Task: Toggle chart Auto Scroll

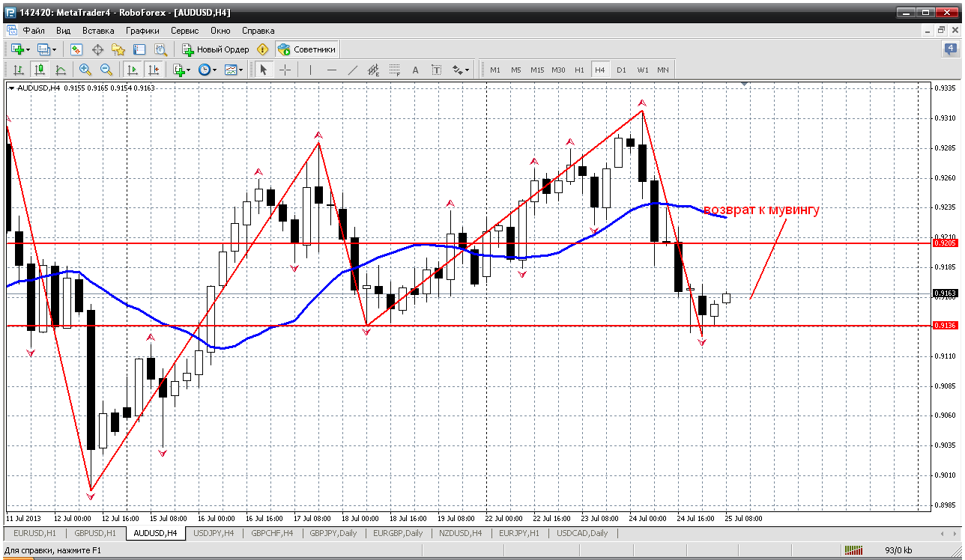Action: coord(133,70)
